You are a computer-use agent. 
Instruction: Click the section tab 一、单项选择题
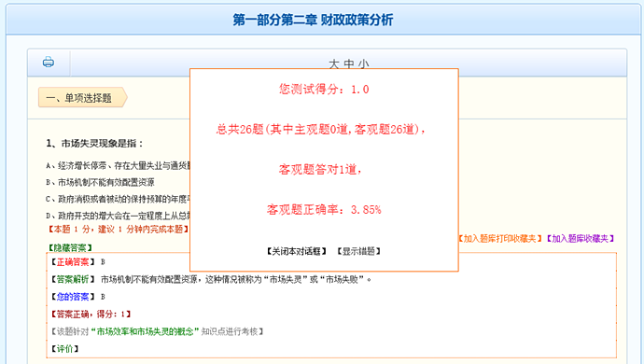coord(82,98)
